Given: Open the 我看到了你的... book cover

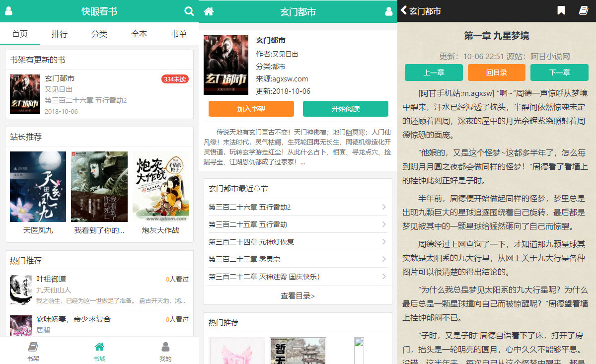Looking at the screenshot, I should click(99, 187).
